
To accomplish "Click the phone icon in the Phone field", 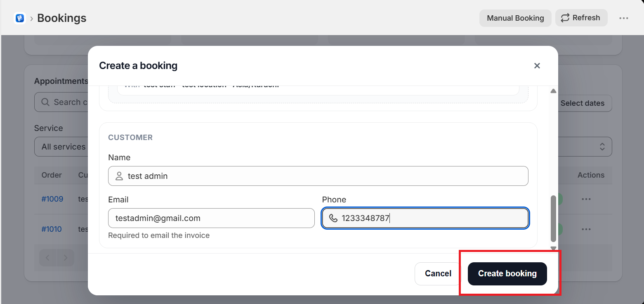I will click(333, 218).
